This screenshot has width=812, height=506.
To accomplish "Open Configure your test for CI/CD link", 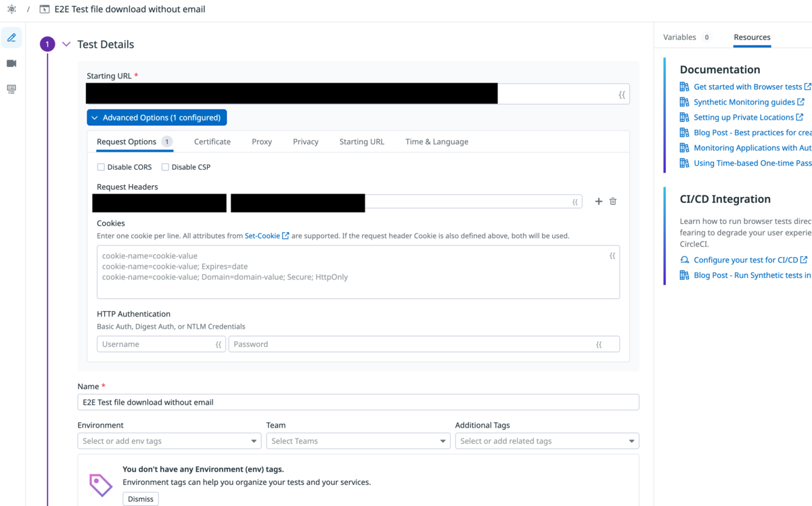I will (746, 260).
